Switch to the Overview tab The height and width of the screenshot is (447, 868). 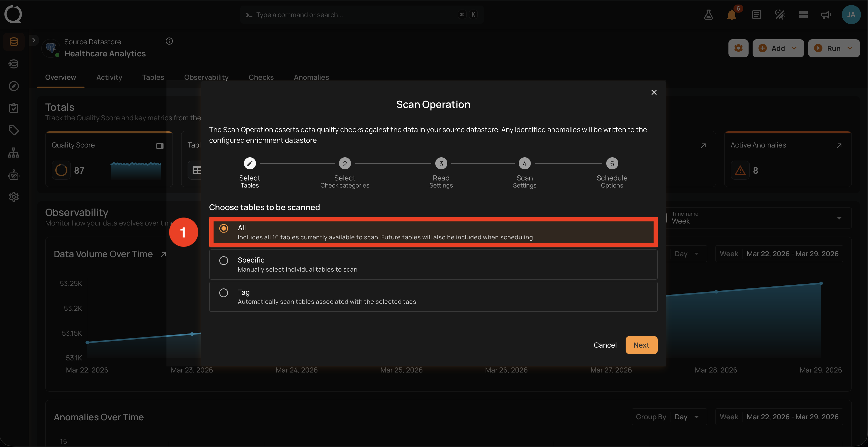pyautogui.click(x=61, y=77)
